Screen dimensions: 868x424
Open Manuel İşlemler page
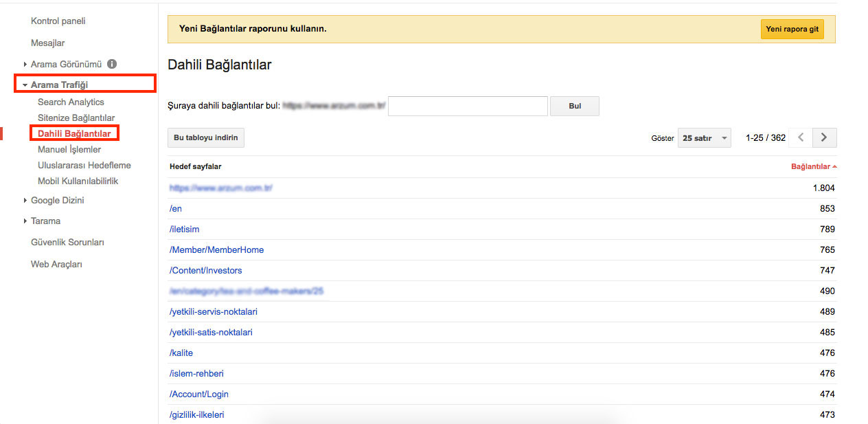coord(69,150)
